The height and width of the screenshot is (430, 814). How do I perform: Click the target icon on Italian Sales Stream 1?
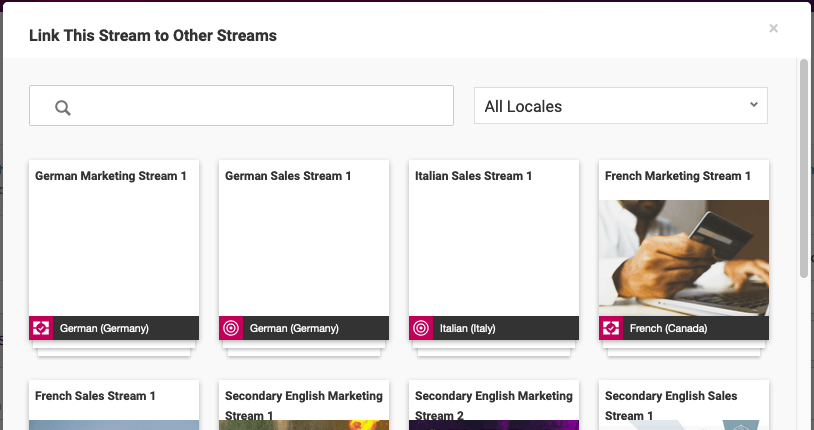click(x=420, y=328)
